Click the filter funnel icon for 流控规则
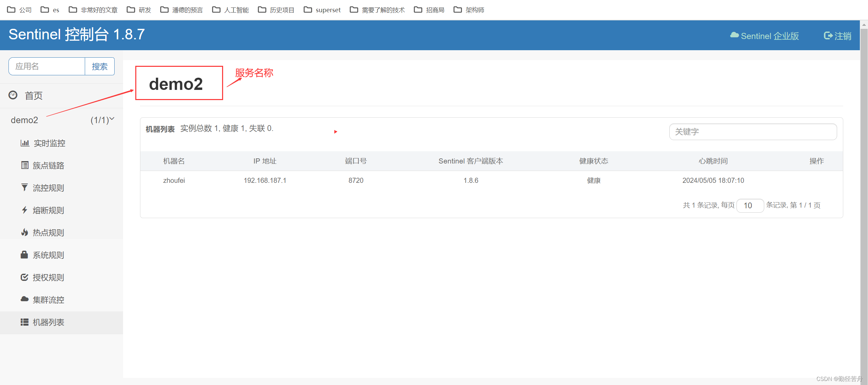Image resolution: width=868 pixels, height=385 pixels. click(x=24, y=188)
